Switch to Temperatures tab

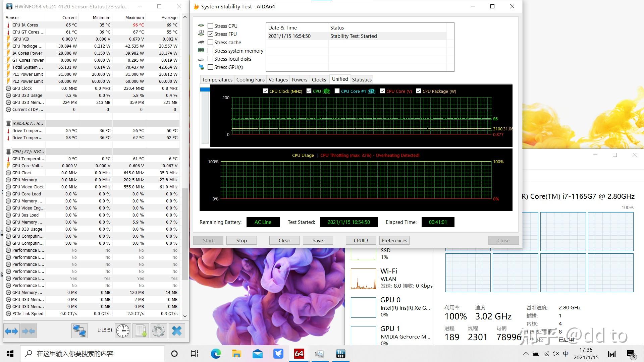(217, 79)
